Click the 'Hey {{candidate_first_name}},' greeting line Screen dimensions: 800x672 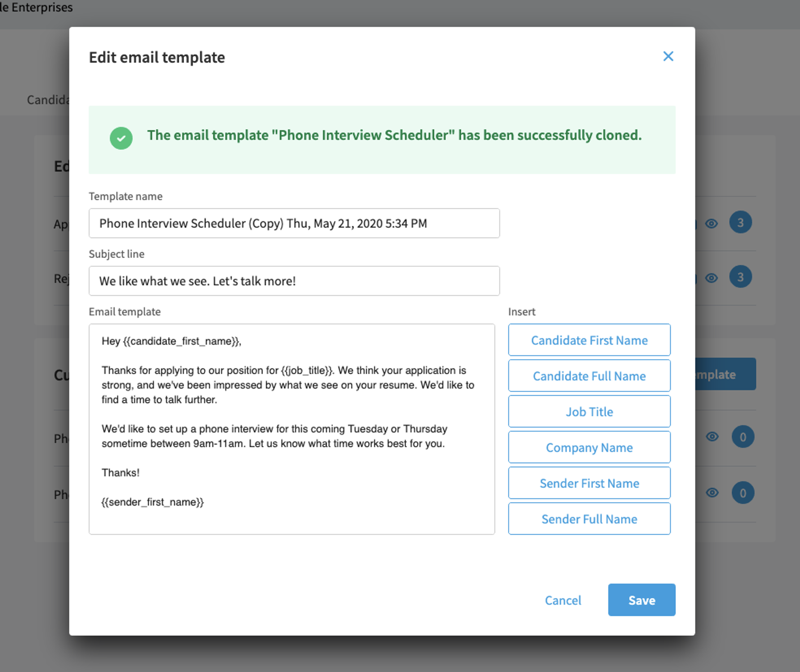tap(171, 341)
